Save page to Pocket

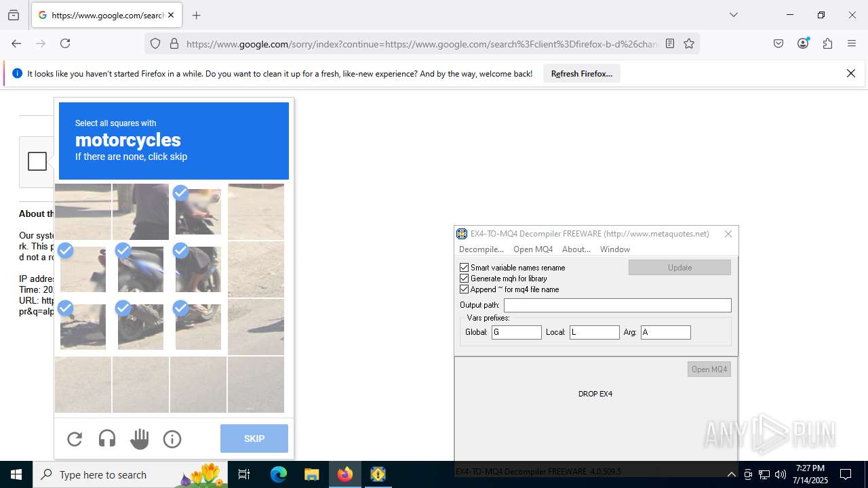click(778, 43)
